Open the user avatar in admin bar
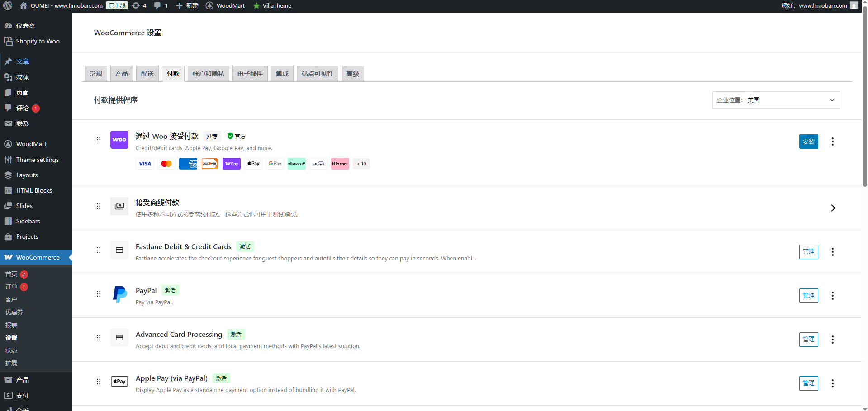This screenshot has height=411, width=868. (854, 5)
